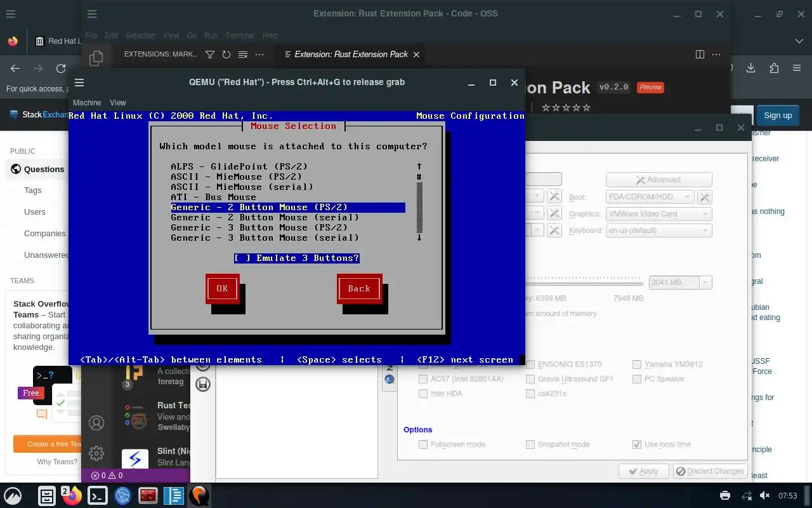Adjust the memory size slider
The image size is (812, 508).
point(584,283)
